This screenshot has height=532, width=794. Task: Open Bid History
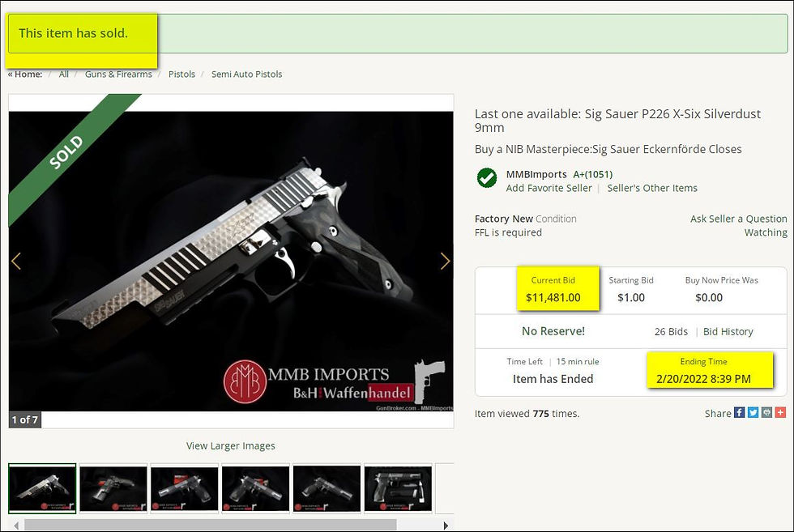tap(728, 331)
